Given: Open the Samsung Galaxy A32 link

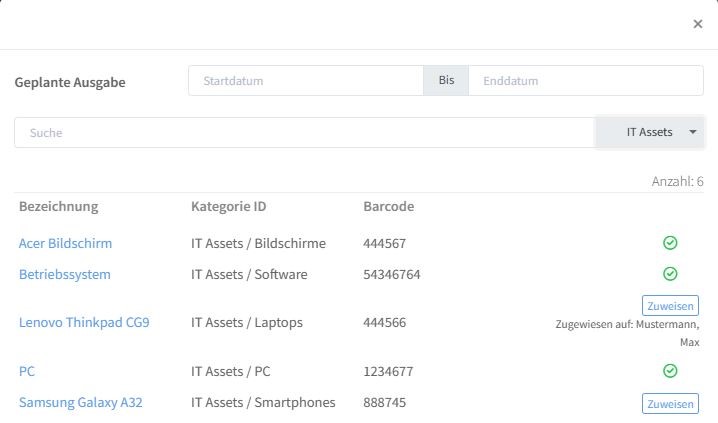Looking at the screenshot, I should click(x=81, y=402).
